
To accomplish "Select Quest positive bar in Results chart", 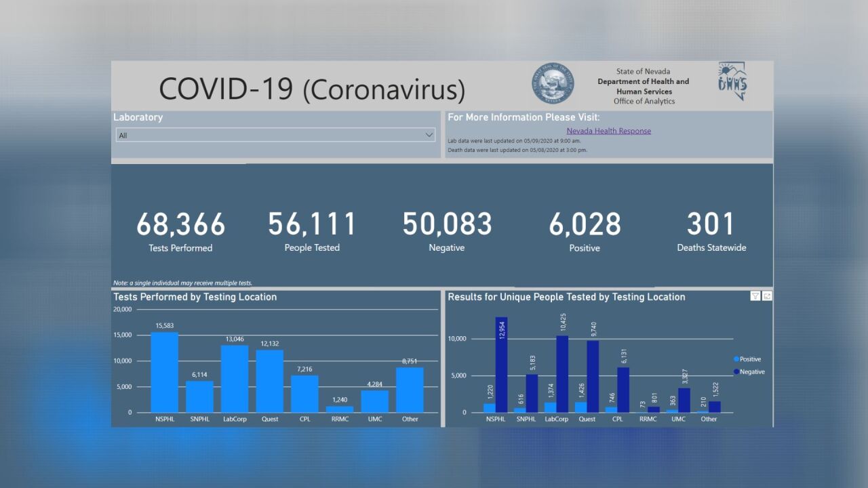I will pyautogui.click(x=580, y=407).
